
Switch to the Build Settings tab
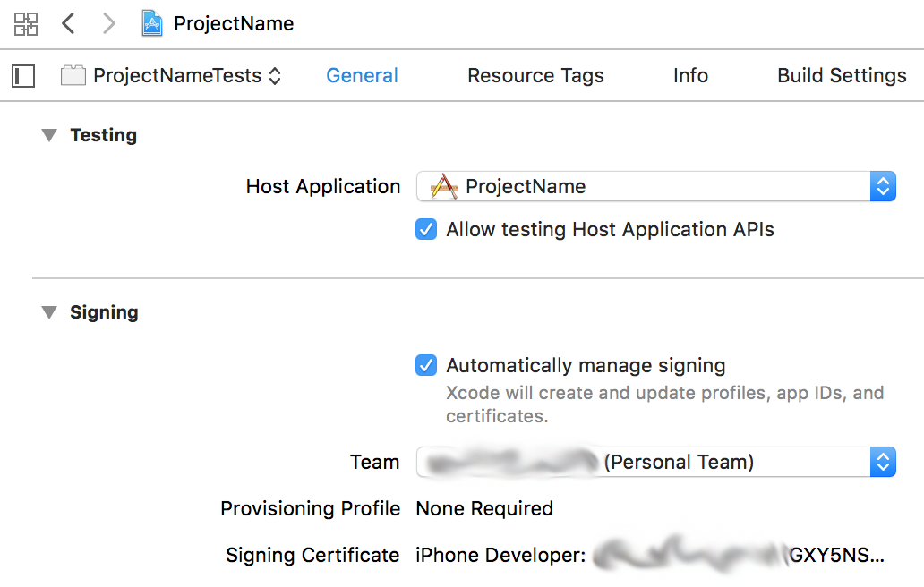tap(843, 75)
